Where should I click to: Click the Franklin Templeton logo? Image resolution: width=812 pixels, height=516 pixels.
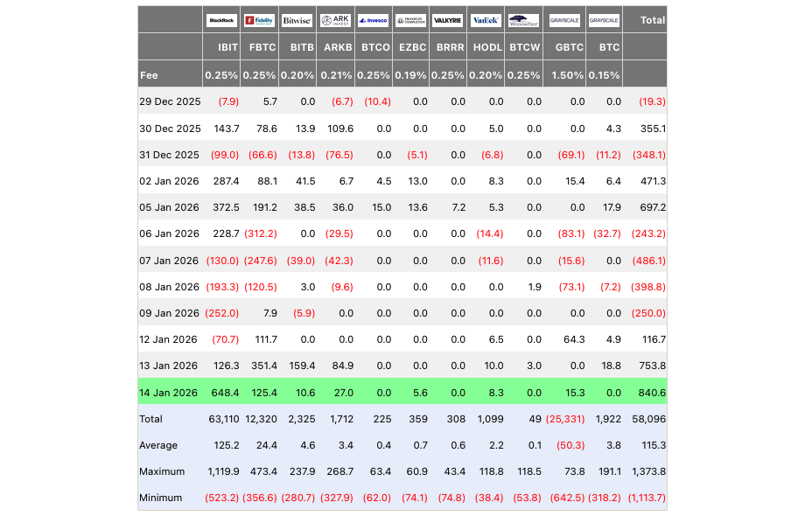click(411, 20)
